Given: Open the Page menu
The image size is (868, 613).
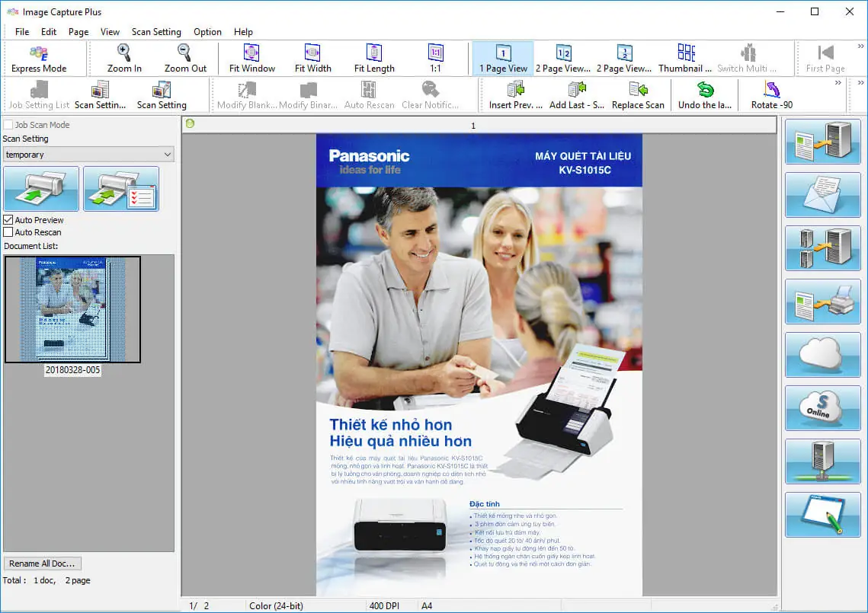Looking at the screenshot, I should (78, 31).
